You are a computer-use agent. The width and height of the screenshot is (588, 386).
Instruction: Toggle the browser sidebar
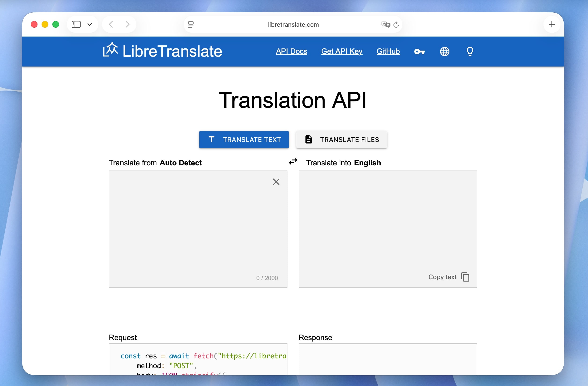[x=76, y=24]
